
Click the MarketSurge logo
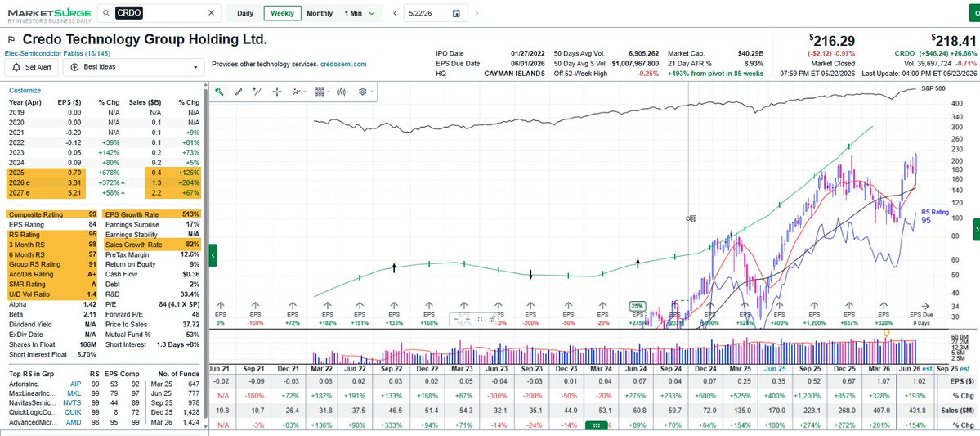pos(50,15)
